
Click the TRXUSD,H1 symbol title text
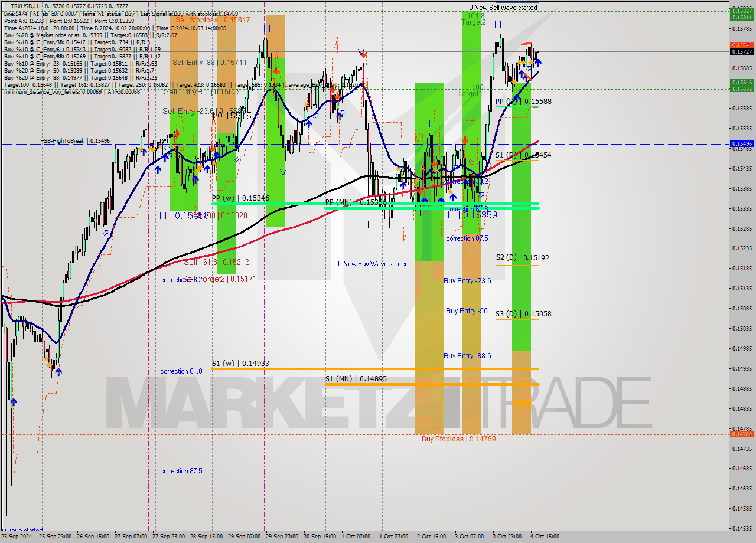[x=25, y=6]
